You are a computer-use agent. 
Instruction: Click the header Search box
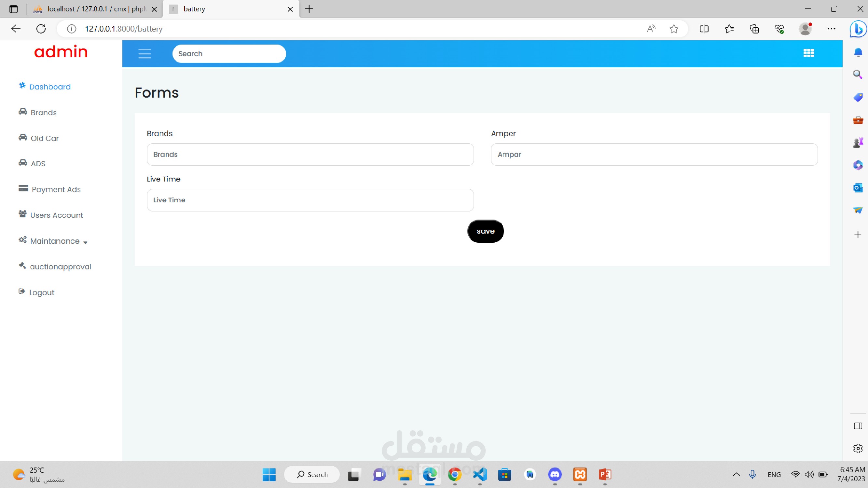(229, 54)
